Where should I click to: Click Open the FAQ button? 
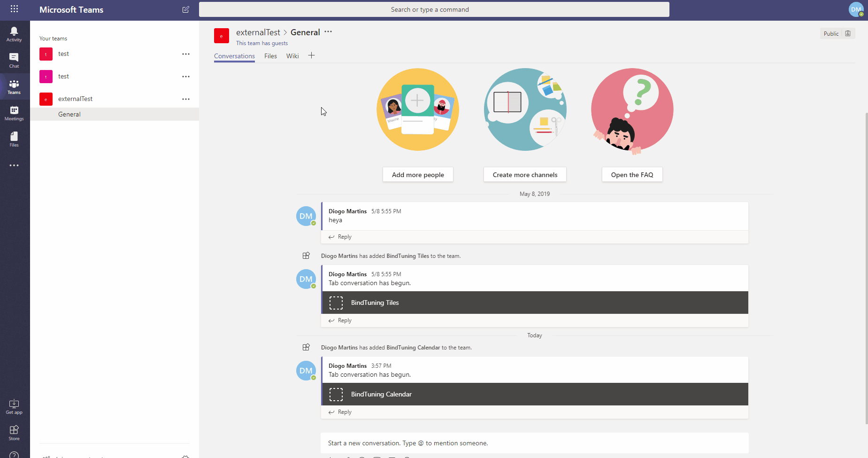point(632,174)
